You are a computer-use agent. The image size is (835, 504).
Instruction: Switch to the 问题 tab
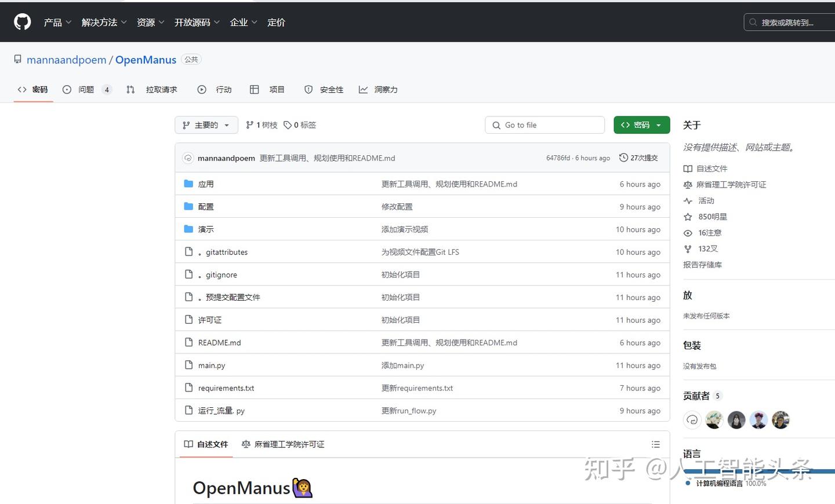click(85, 89)
